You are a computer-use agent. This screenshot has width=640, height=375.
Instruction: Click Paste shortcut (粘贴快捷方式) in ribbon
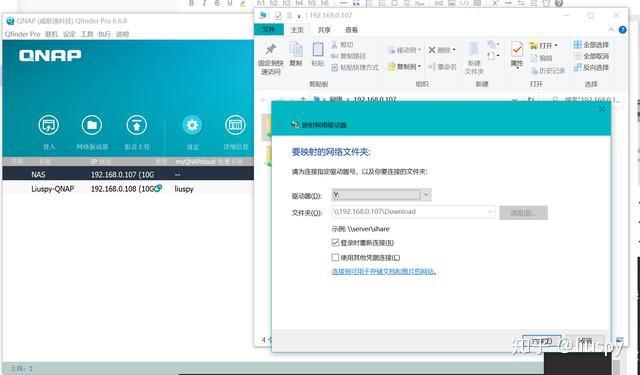coord(355,67)
